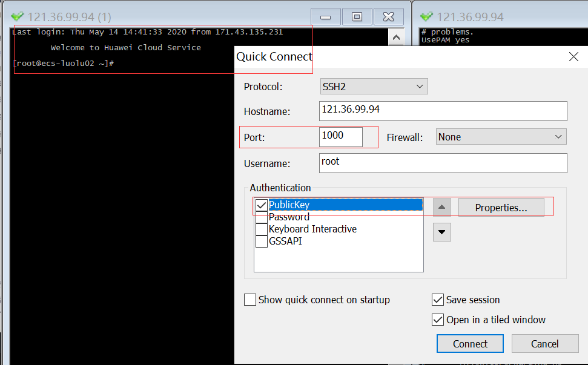Click the Last login line in the terminal
The width and height of the screenshot is (588, 365).
tap(147, 32)
